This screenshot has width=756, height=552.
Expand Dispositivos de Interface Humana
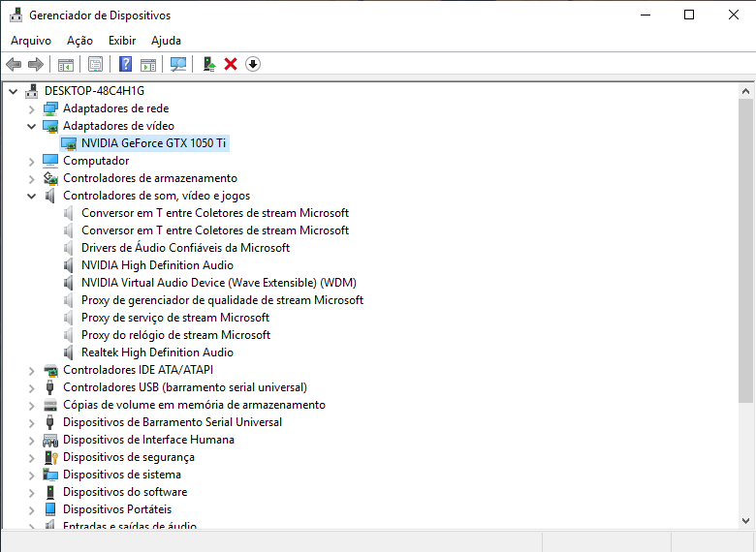(32, 441)
